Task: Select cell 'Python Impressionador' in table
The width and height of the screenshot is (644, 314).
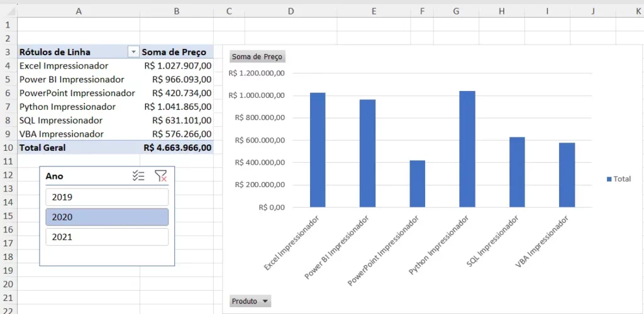Action: 79,107
